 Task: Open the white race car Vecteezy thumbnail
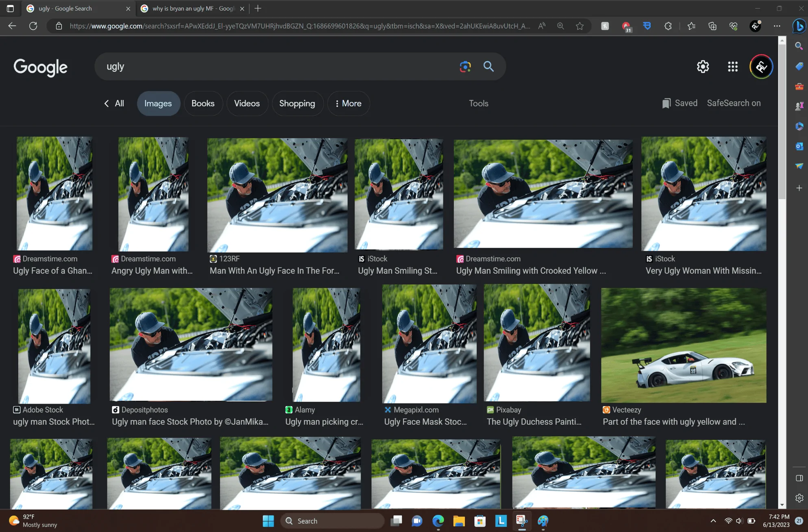684,345
